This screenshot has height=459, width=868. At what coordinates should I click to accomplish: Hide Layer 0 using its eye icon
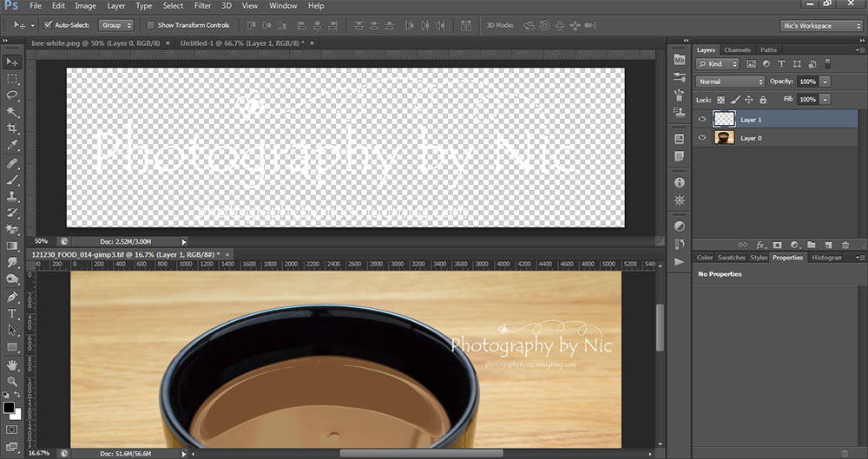point(702,138)
